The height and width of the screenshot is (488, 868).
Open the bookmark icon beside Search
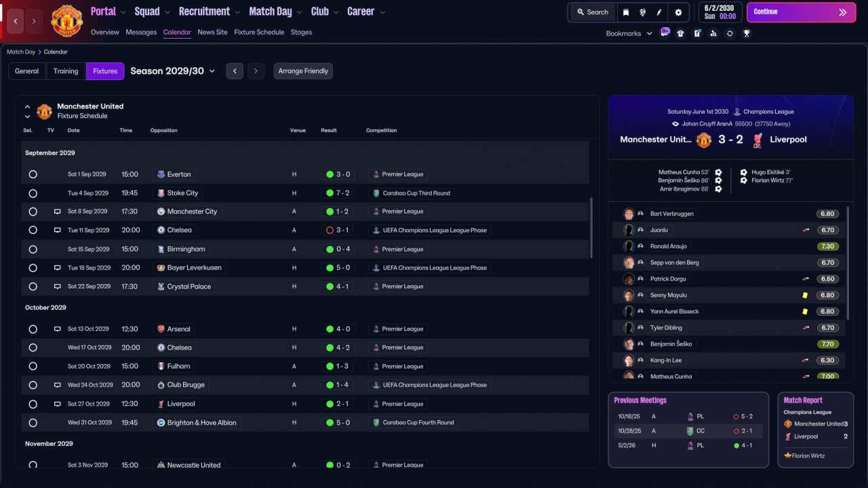[626, 12]
